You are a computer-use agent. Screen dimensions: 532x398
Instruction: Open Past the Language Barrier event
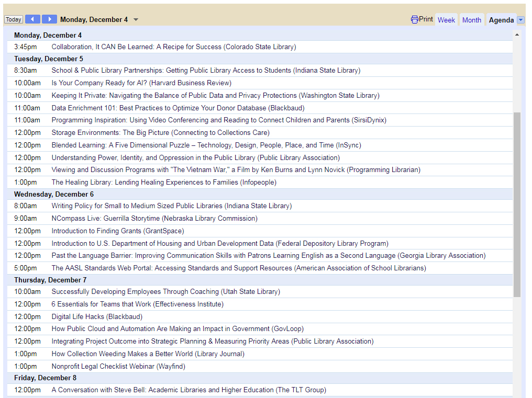click(269, 256)
